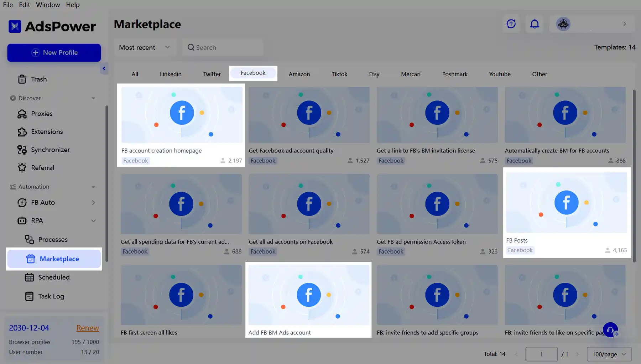Open the customer support headset icon
641x364 pixels.
click(610, 330)
